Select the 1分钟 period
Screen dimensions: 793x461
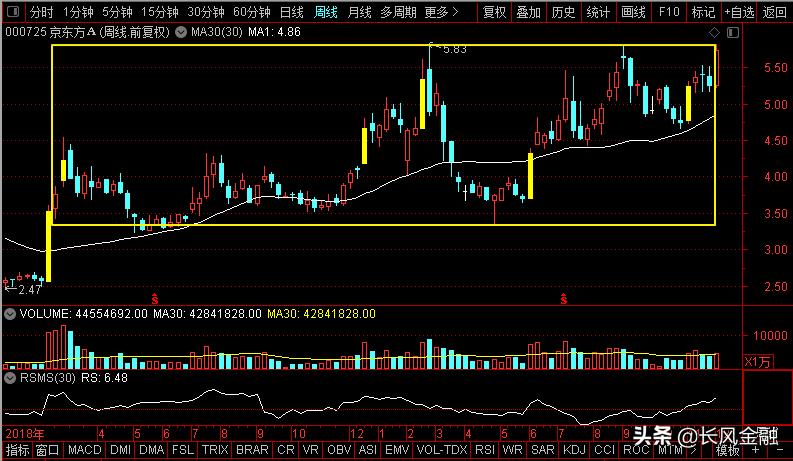(78, 12)
